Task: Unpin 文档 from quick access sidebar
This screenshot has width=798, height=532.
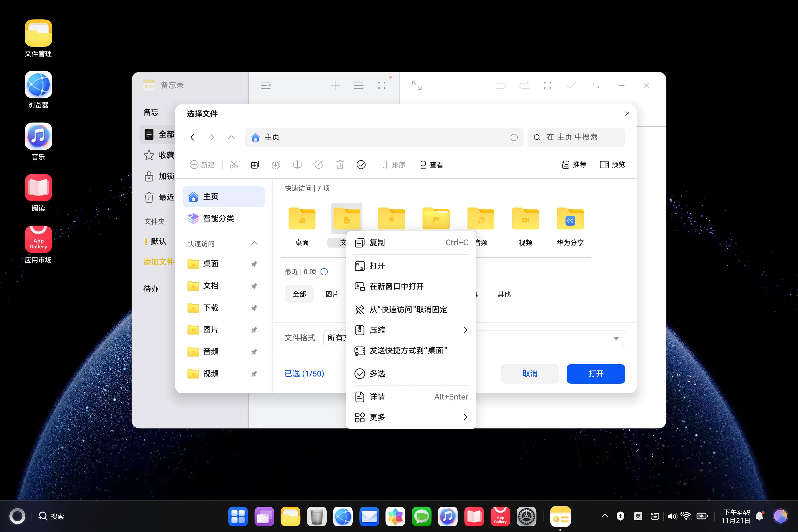Action: tap(254, 286)
